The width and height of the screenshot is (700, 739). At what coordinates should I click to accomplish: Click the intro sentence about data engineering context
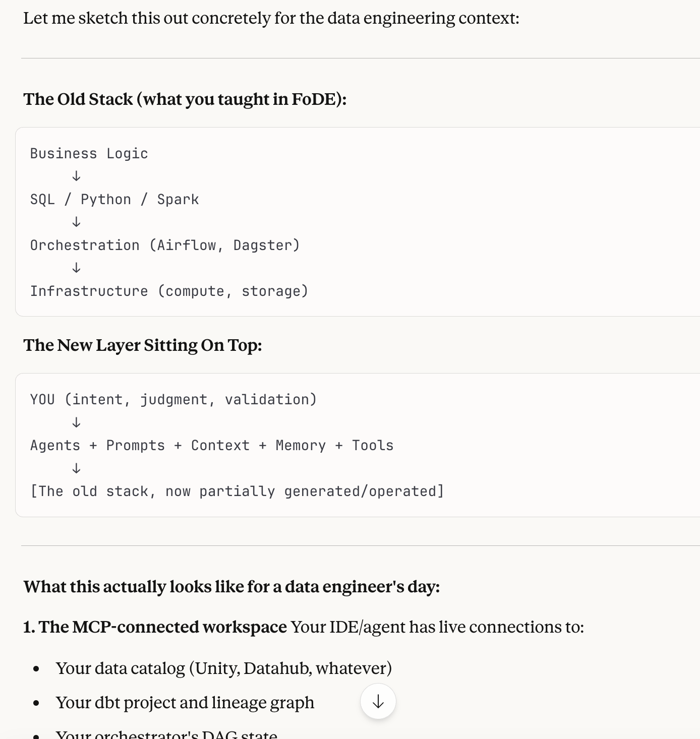(271, 18)
